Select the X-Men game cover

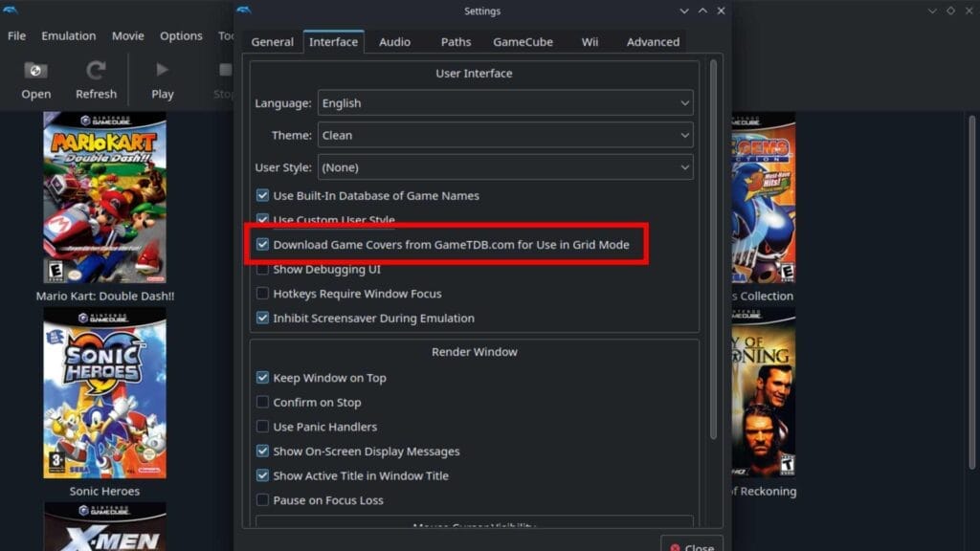(x=105, y=527)
